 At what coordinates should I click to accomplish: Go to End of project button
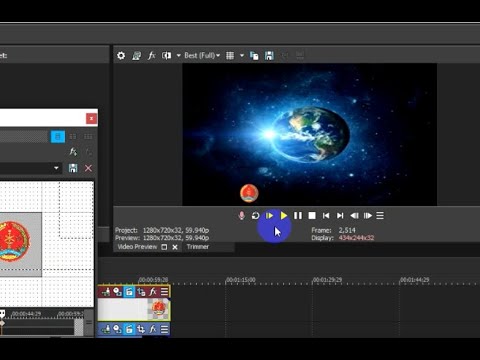(x=340, y=216)
